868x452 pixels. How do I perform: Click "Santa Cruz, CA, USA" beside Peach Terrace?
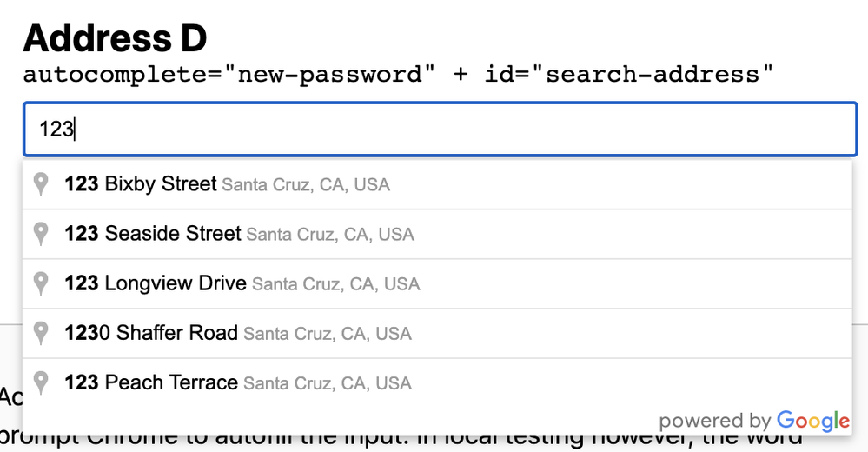(328, 383)
